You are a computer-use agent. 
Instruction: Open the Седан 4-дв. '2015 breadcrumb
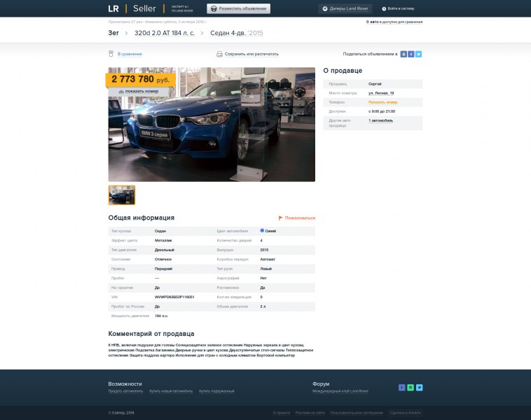pos(236,33)
